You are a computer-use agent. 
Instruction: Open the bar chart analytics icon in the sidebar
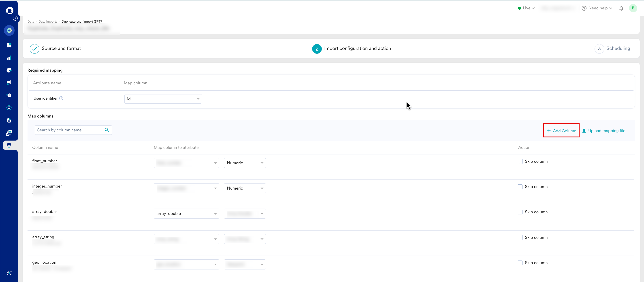[x=9, y=58]
